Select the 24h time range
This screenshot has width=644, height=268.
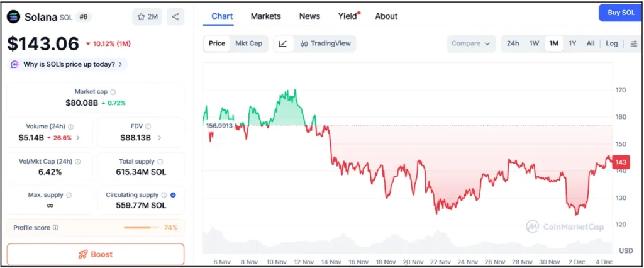[513, 43]
